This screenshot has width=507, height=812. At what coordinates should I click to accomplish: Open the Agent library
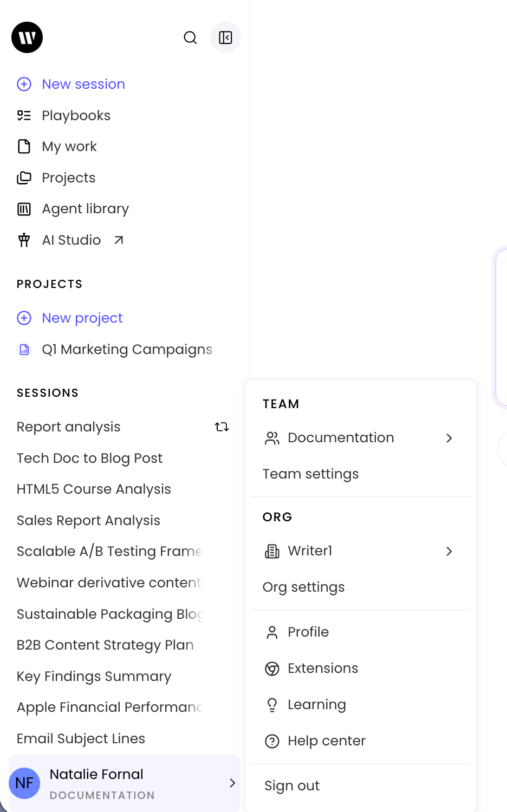pyautogui.click(x=73, y=208)
